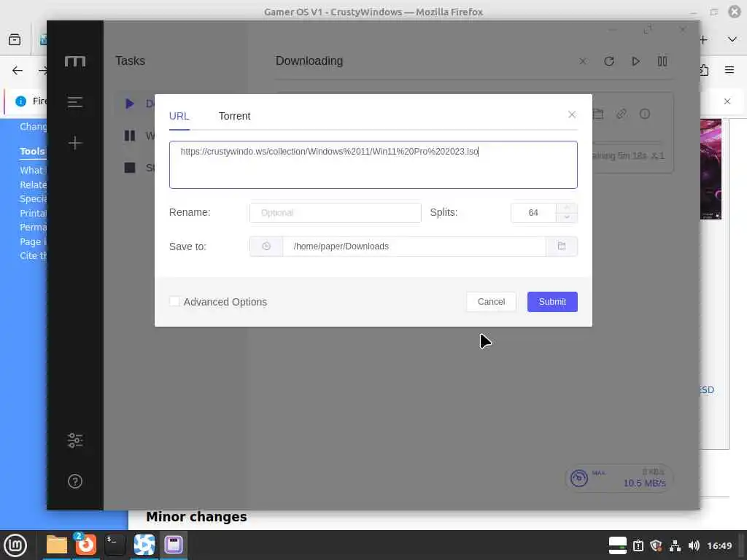Select the URL tab in dialog
The height and width of the screenshot is (560, 747).
179,116
